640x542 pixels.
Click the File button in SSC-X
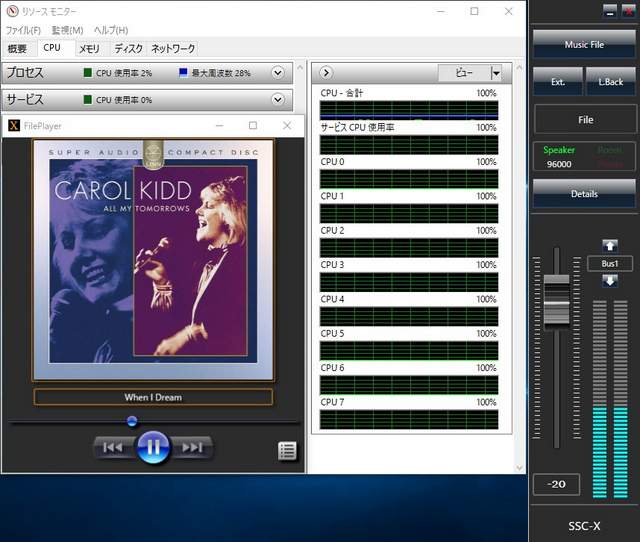coord(584,119)
